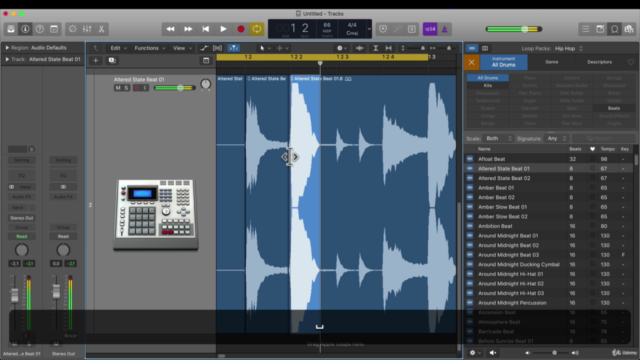Toggle Cycle mode button
This screenshot has height=360, width=640.
point(257,29)
